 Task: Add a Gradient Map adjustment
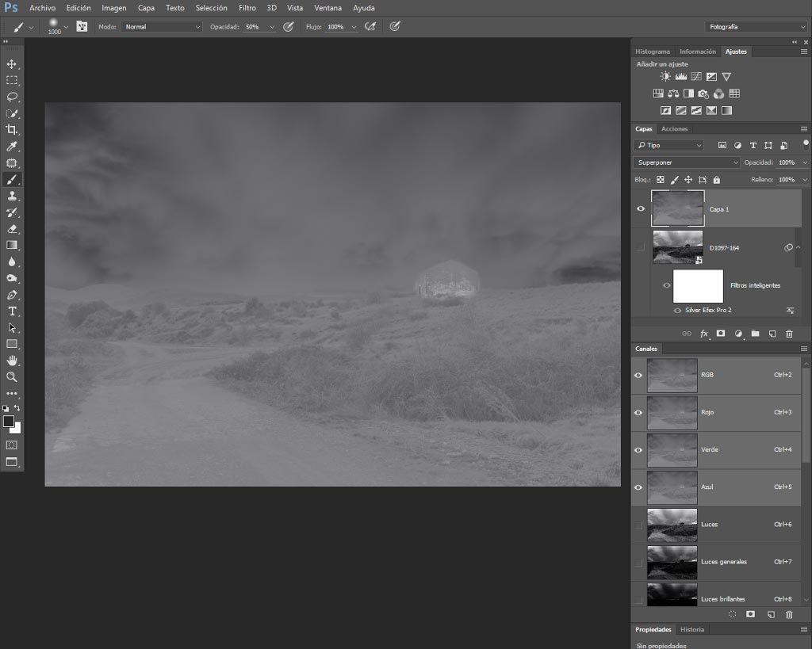[x=726, y=110]
